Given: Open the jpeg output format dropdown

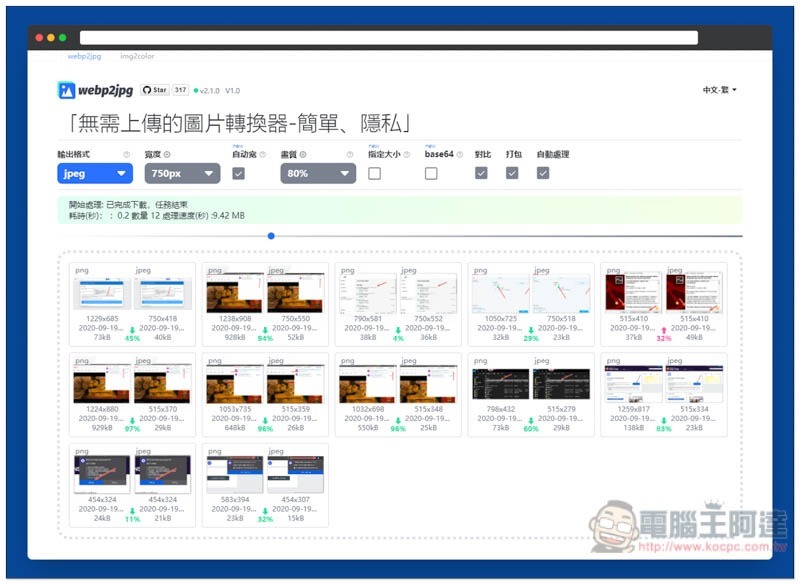Looking at the screenshot, I should 95,173.
